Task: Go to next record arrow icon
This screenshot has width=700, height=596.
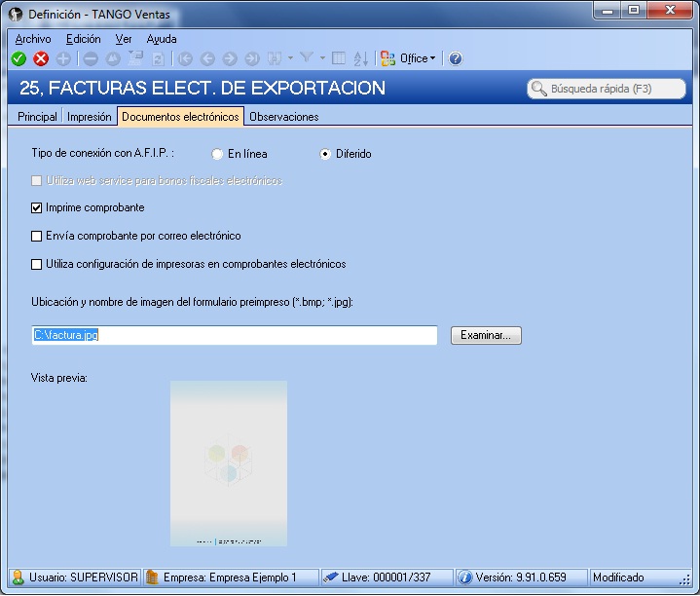Action: (x=230, y=59)
